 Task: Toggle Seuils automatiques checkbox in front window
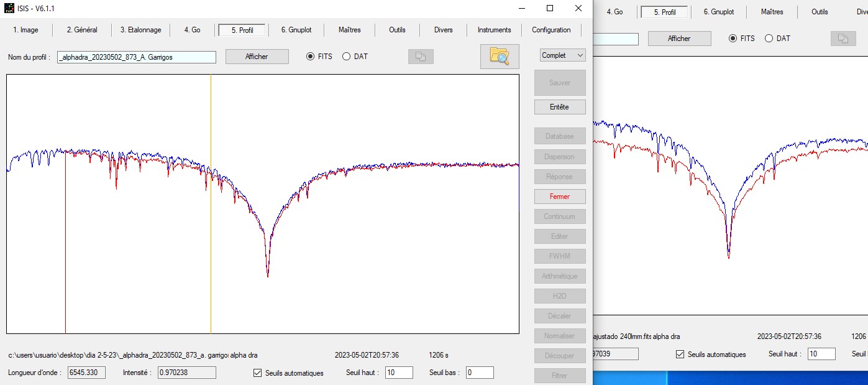tap(258, 373)
